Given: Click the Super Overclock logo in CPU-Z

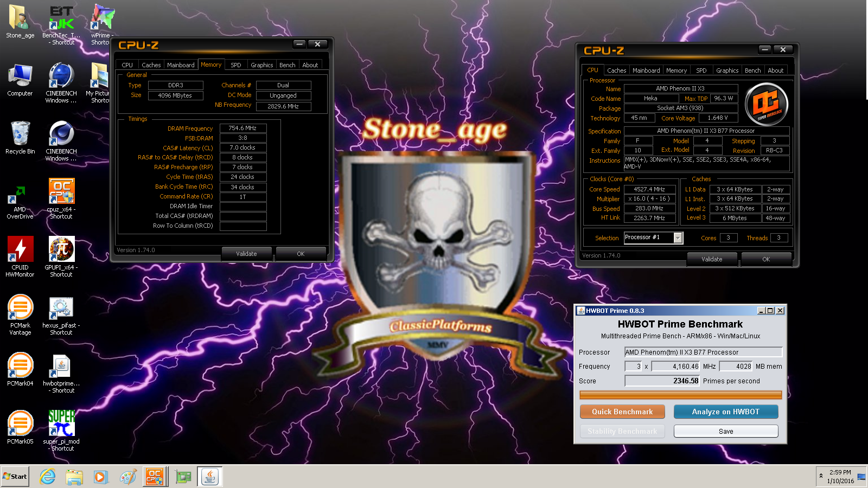Looking at the screenshot, I should pos(766,105).
